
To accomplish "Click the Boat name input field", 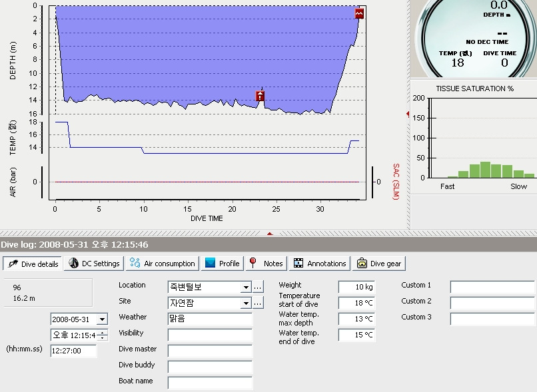I will [210, 383].
